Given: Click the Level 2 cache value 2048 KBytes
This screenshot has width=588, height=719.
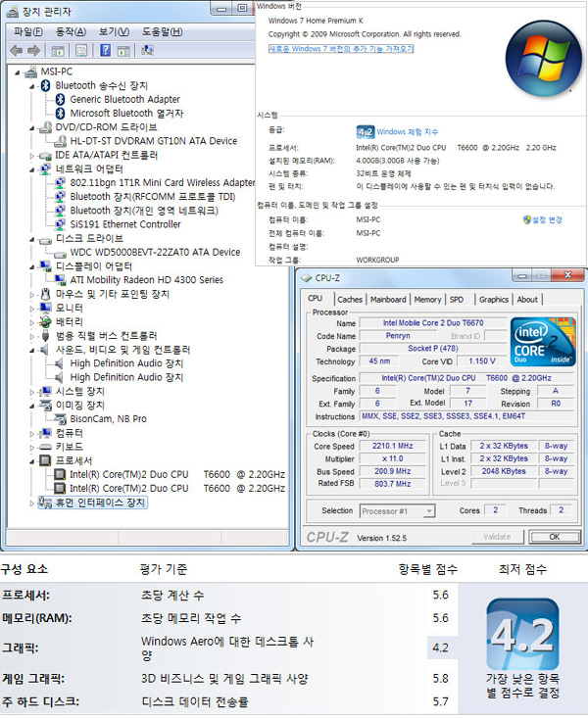Looking at the screenshot, I should pyautogui.click(x=504, y=471).
